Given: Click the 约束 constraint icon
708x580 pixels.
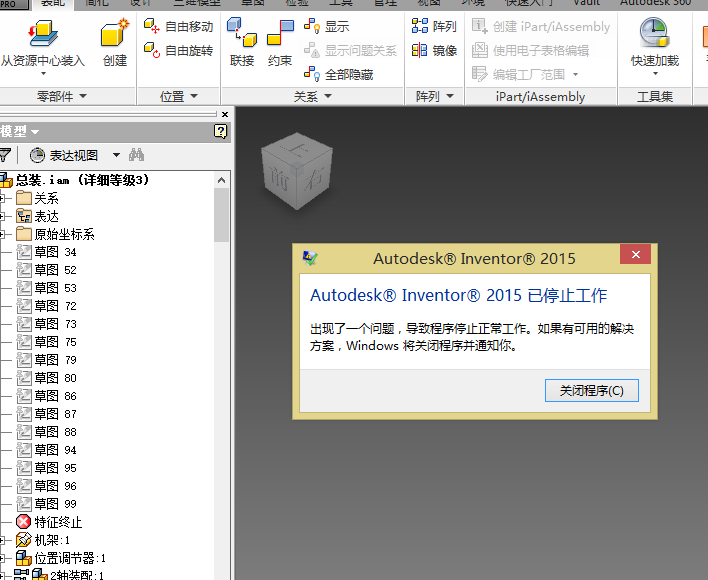Looking at the screenshot, I should (x=280, y=32).
